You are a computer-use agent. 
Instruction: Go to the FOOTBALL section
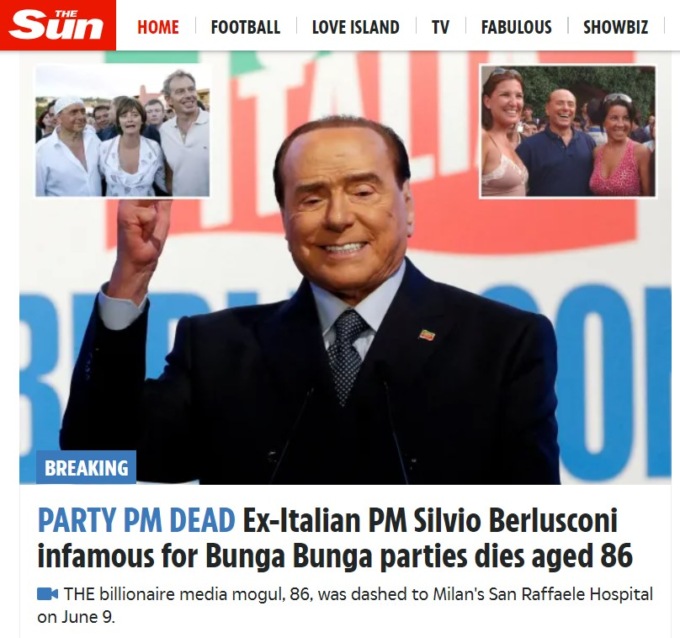coord(245,27)
